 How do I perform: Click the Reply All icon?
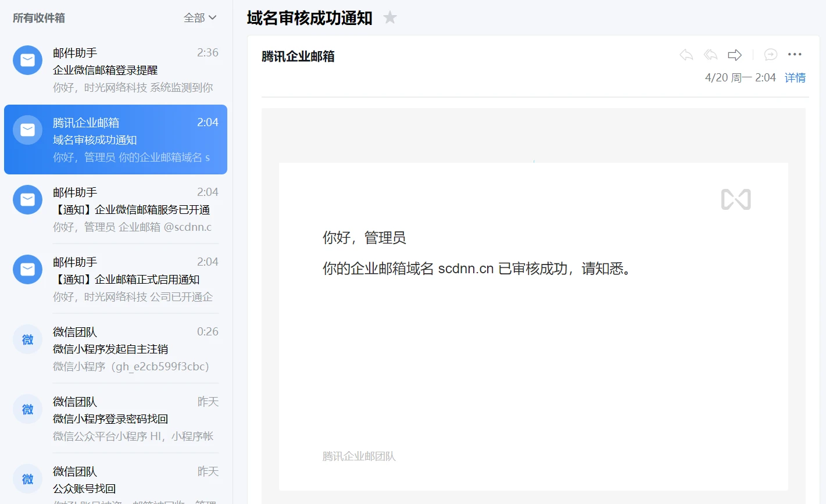pos(710,54)
